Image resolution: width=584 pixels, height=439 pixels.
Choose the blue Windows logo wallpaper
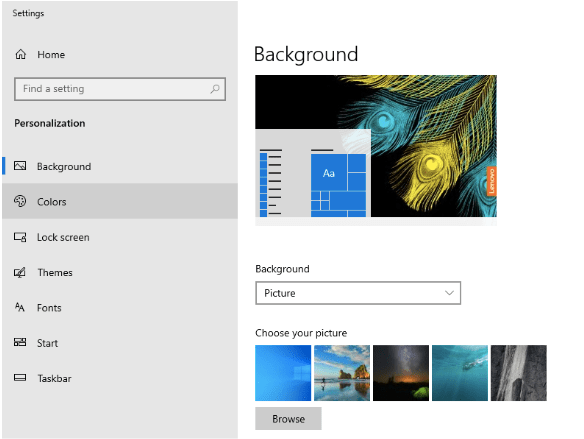283,373
